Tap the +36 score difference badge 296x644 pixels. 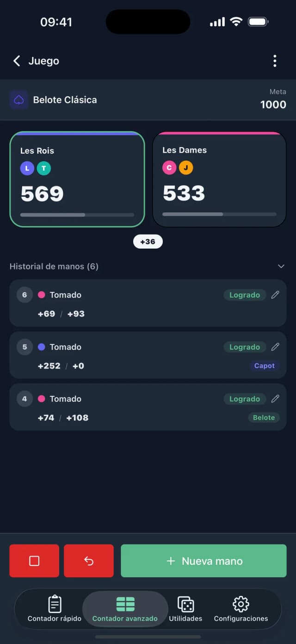pyautogui.click(x=148, y=242)
